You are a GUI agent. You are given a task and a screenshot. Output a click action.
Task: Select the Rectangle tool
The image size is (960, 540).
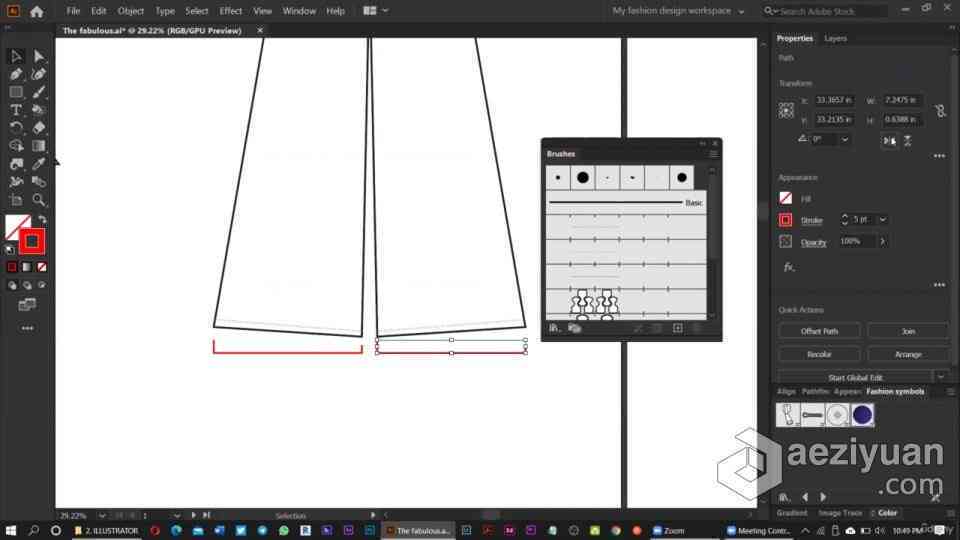point(16,92)
